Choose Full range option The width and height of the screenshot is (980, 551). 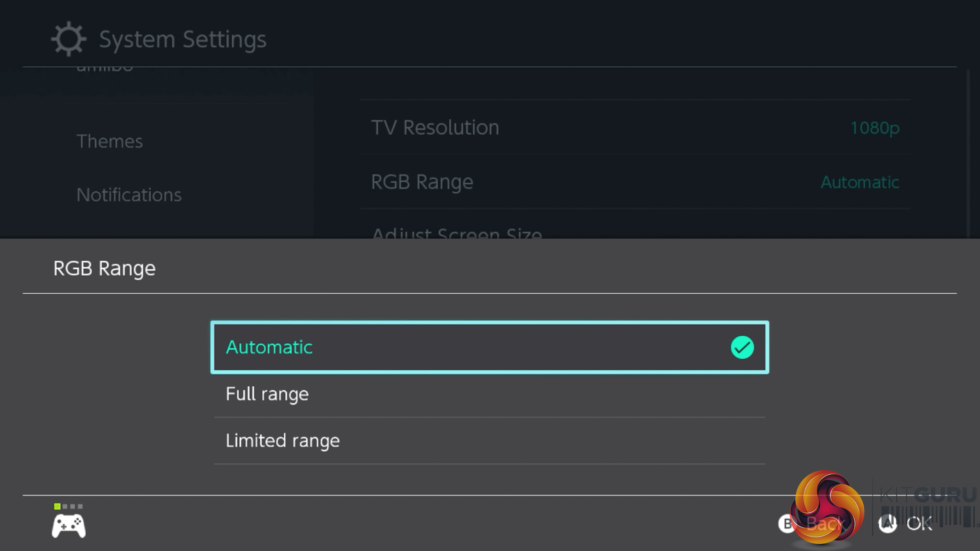click(489, 394)
